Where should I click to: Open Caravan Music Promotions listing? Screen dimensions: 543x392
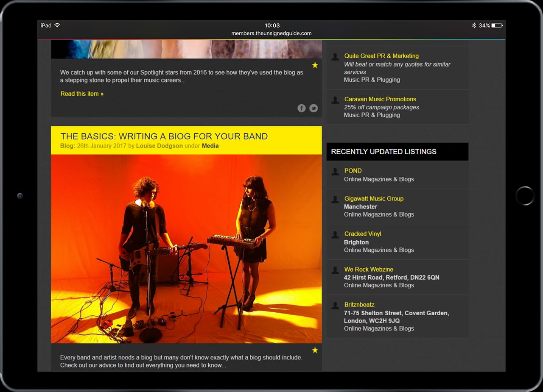(x=380, y=99)
